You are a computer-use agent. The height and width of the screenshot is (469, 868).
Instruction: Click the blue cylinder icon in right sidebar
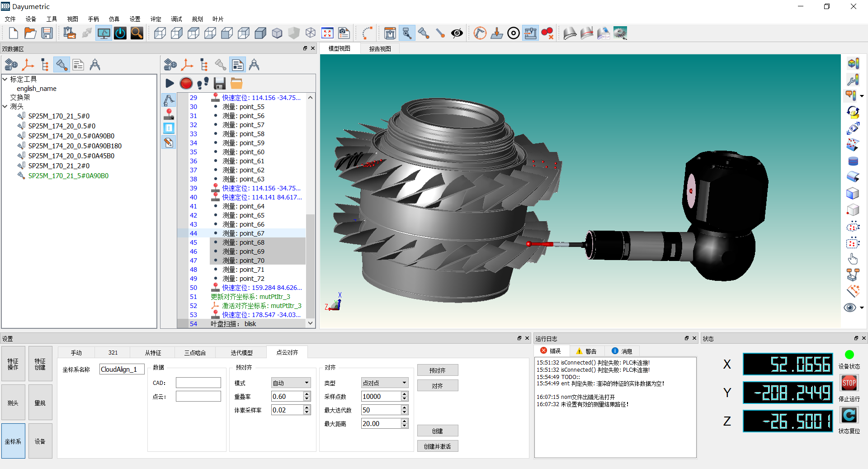click(853, 161)
